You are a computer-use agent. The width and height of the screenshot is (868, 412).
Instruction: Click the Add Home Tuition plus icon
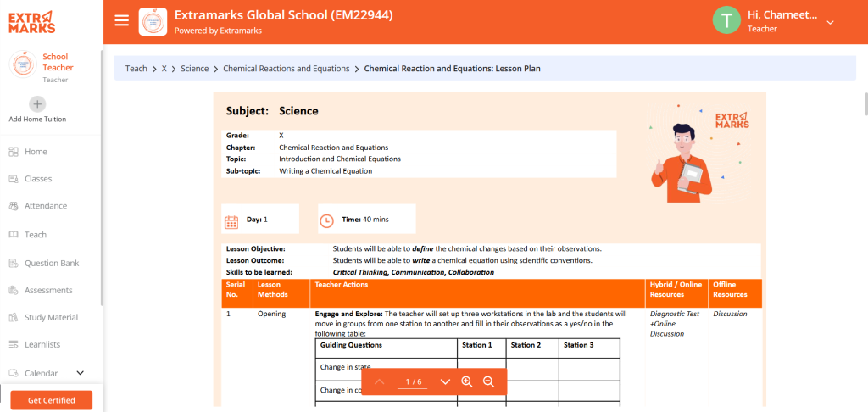coord(37,103)
